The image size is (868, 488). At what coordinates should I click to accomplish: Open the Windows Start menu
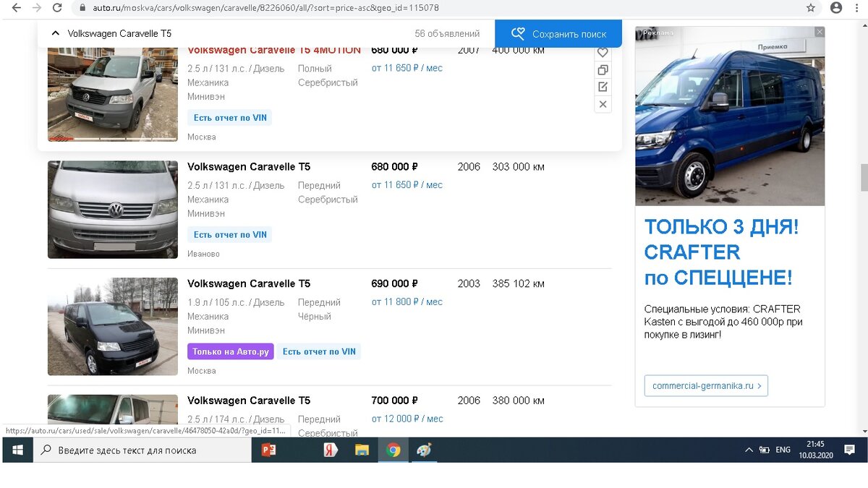tap(17, 450)
